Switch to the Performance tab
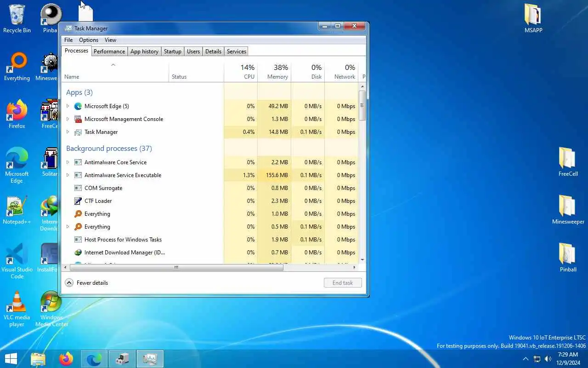Viewport: 588px width, 368px height. [109, 52]
